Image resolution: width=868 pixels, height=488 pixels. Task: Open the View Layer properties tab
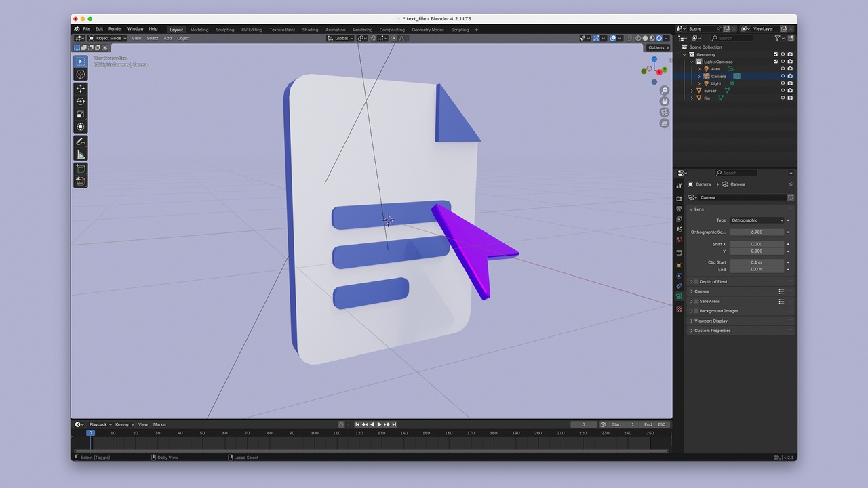pos(679,219)
